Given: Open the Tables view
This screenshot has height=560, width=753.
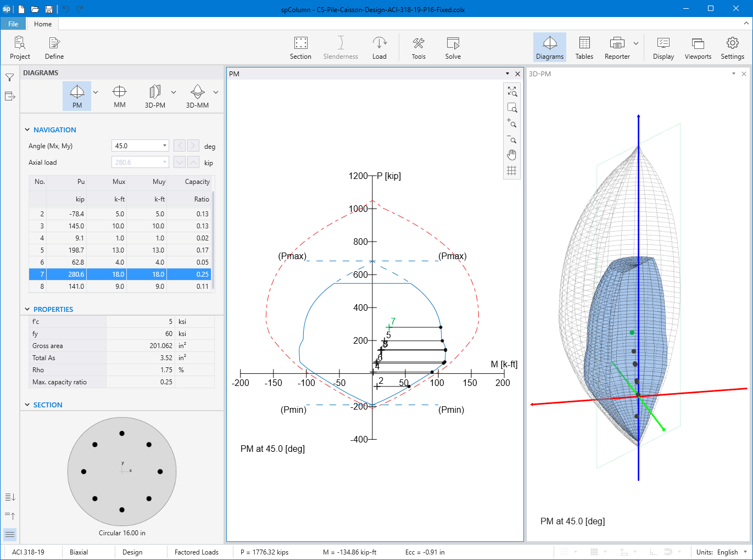Looking at the screenshot, I should [584, 47].
